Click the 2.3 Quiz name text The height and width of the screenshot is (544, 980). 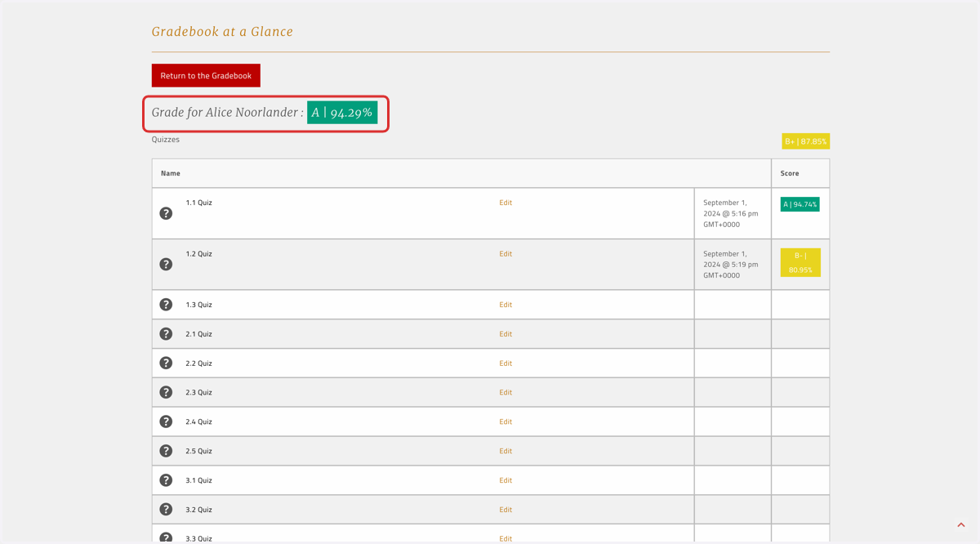(198, 393)
